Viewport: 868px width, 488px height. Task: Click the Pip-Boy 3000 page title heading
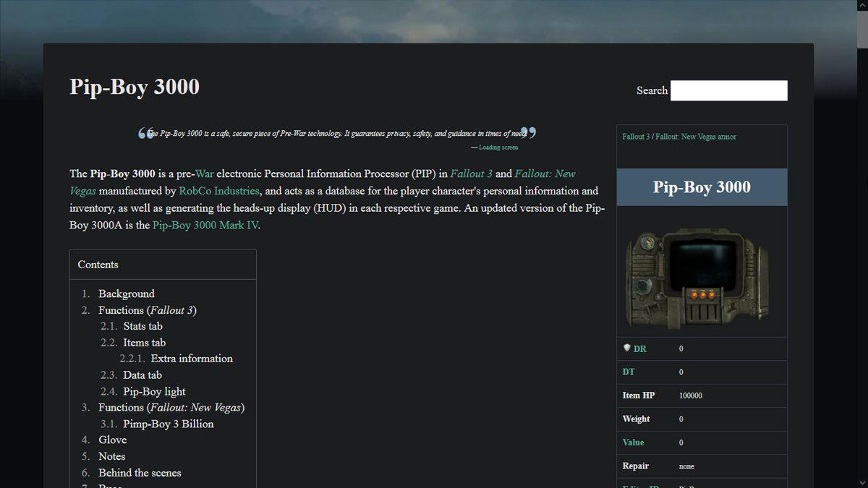(x=135, y=87)
